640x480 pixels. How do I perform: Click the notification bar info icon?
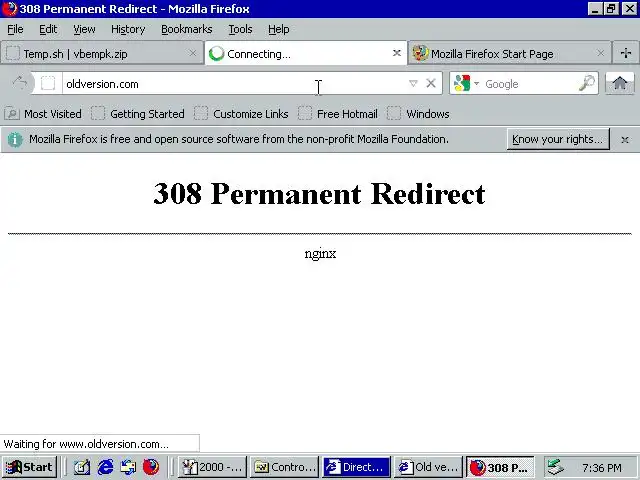tap(15, 140)
